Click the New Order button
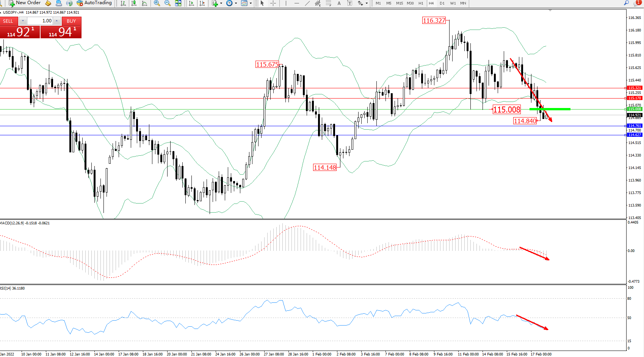The width and height of the screenshot is (644, 357). coord(25,3)
